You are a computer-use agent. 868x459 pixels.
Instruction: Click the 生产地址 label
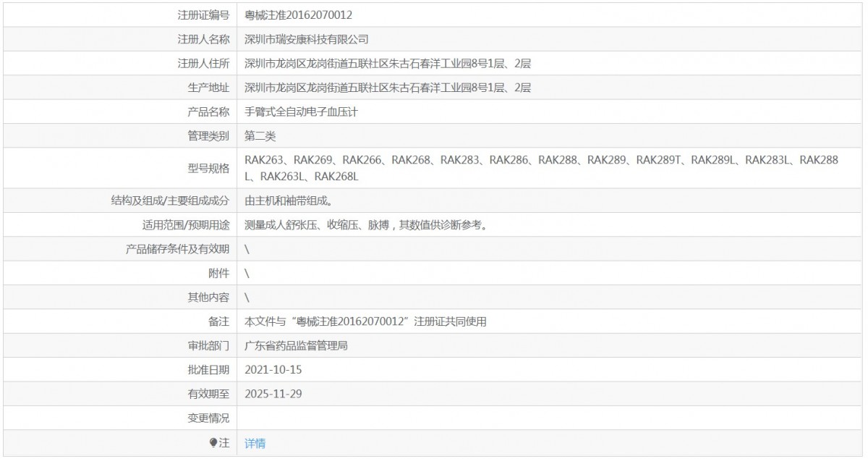click(208, 88)
